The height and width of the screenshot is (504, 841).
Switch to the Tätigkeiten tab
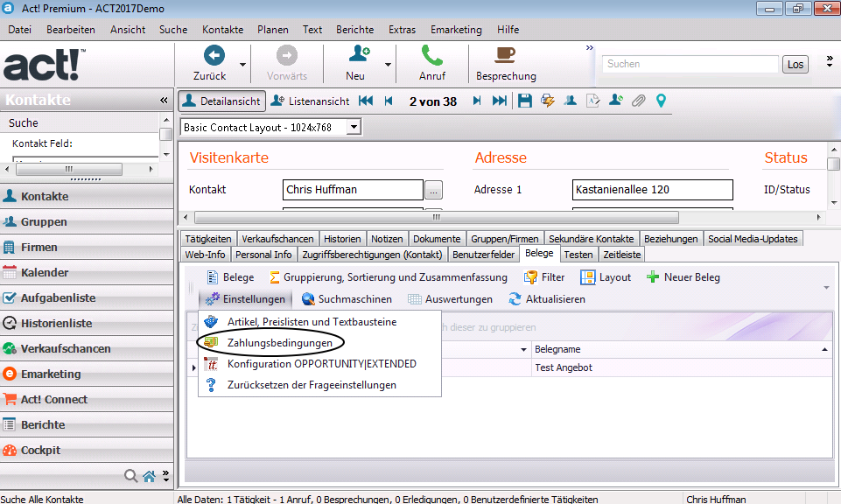pyautogui.click(x=208, y=239)
